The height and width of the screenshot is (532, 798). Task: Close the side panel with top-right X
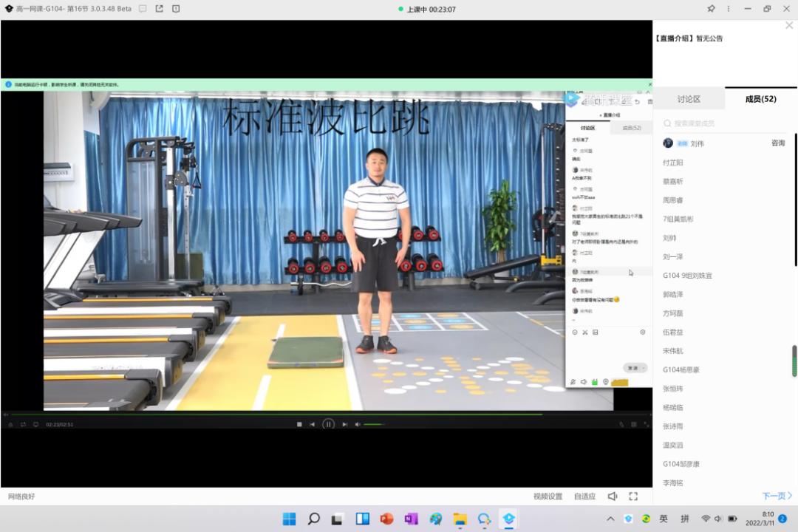(789, 25)
